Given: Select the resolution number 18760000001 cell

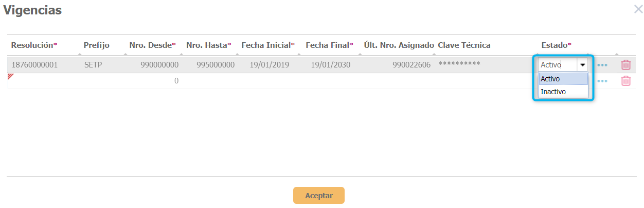Looking at the screenshot, I should pyautogui.click(x=34, y=65).
